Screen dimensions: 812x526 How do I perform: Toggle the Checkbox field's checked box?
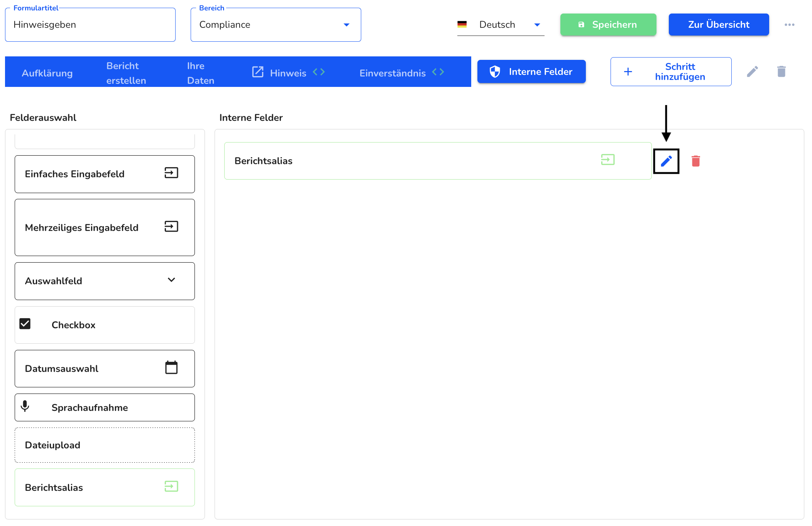25,324
